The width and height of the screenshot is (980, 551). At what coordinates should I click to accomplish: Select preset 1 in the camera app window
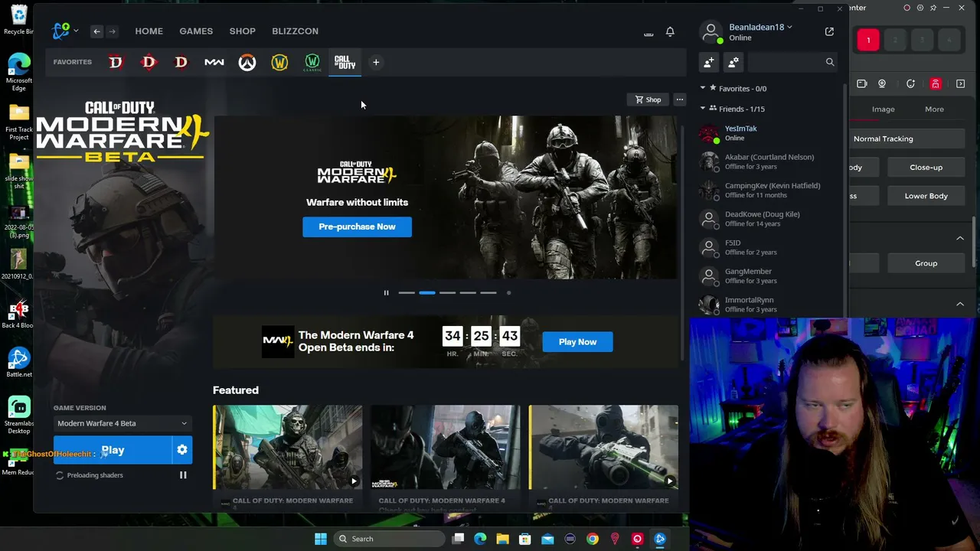click(868, 40)
